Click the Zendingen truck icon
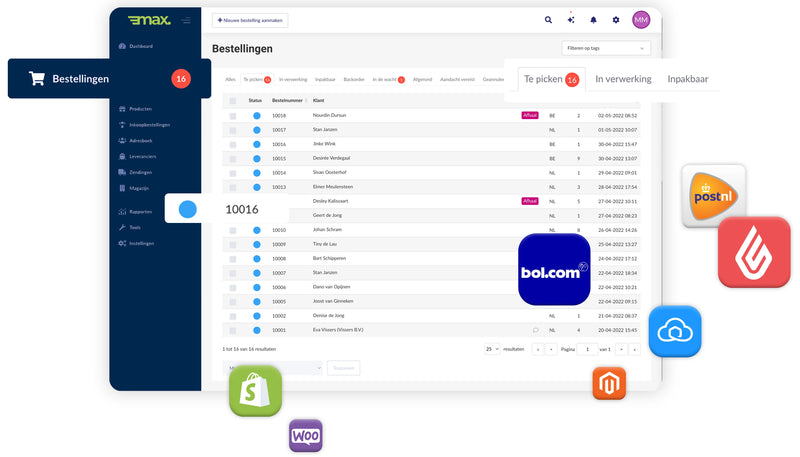Image resolution: width=800 pixels, height=457 pixels. (122, 172)
